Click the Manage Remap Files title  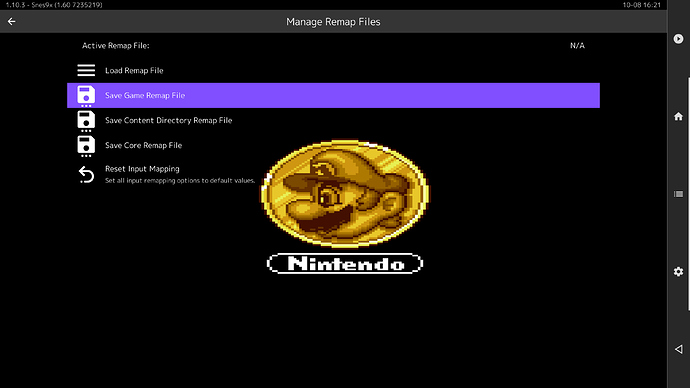click(333, 22)
